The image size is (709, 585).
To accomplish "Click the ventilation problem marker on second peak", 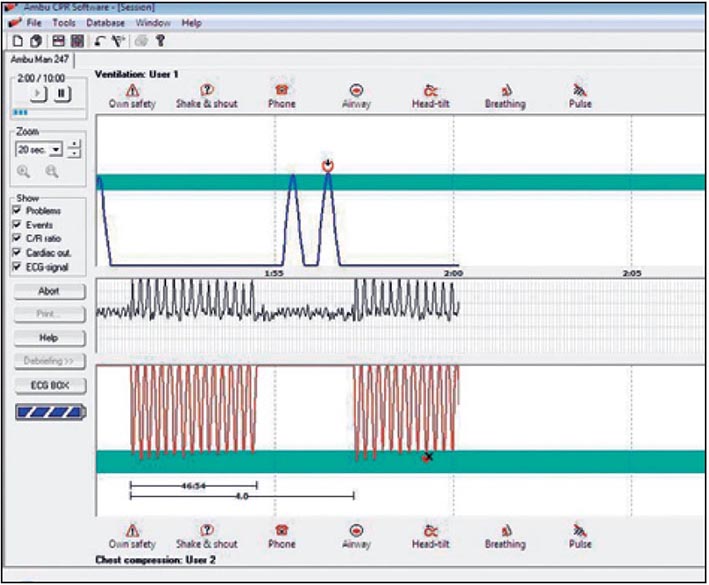I will click(x=328, y=165).
